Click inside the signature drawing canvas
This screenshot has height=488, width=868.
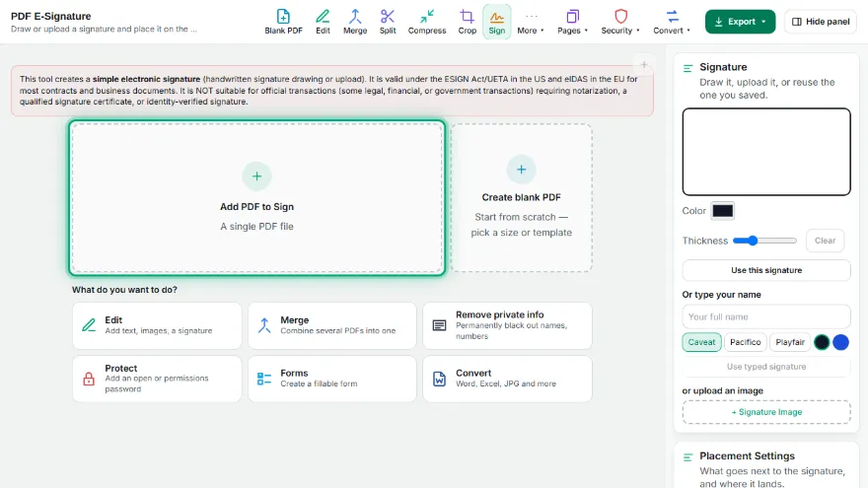point(766,152)
